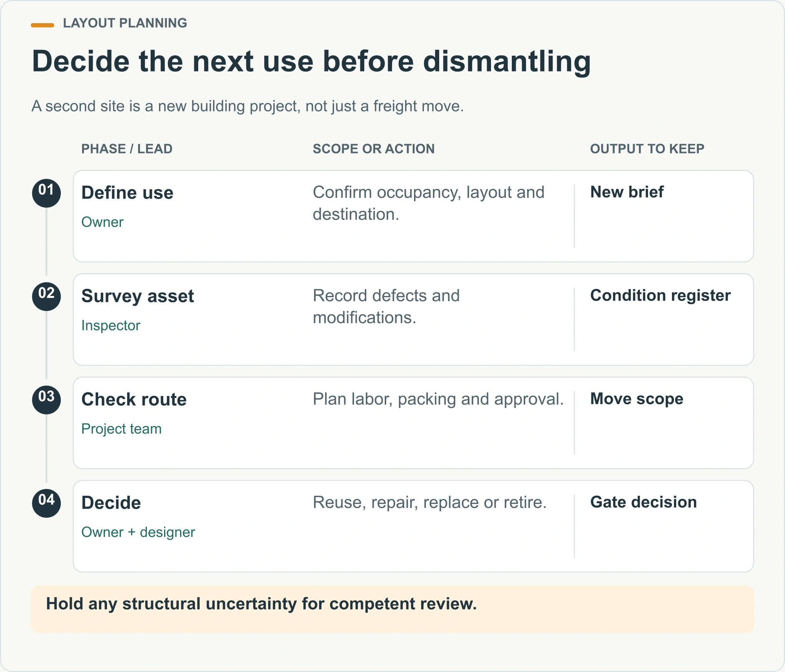
Task: Click the 'PHASE / LEAD' column header
Action: click(x=127, y=149)
